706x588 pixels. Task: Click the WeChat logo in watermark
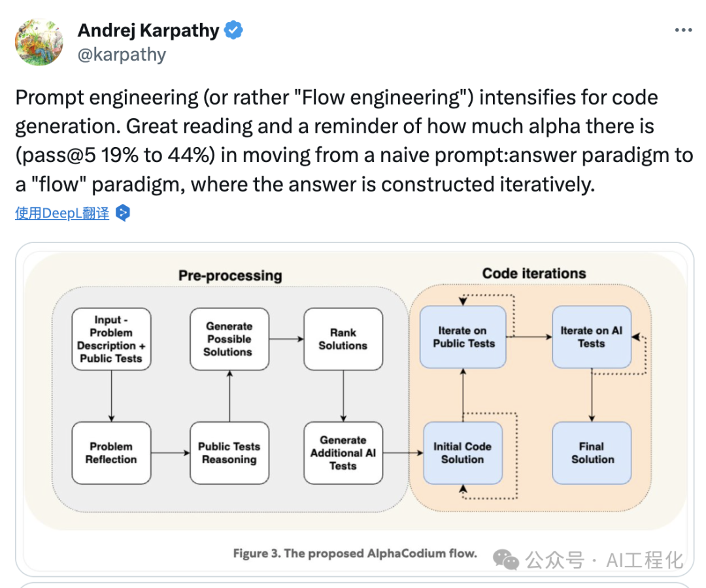pyautogui.click(x=506, y=560)
